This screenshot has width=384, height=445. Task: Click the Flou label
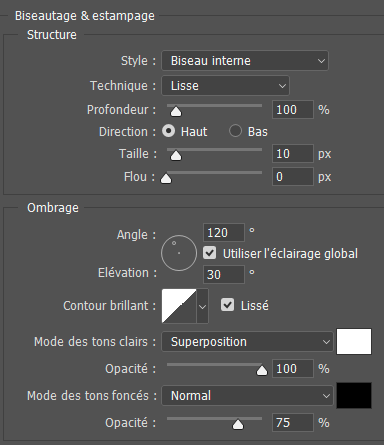coord(140,177)
